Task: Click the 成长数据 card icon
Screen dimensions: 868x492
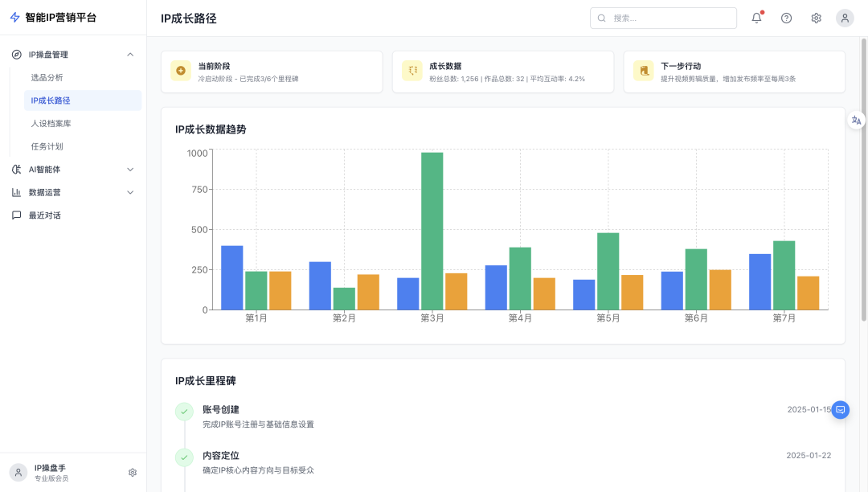Action: click(x=411, y=71)
